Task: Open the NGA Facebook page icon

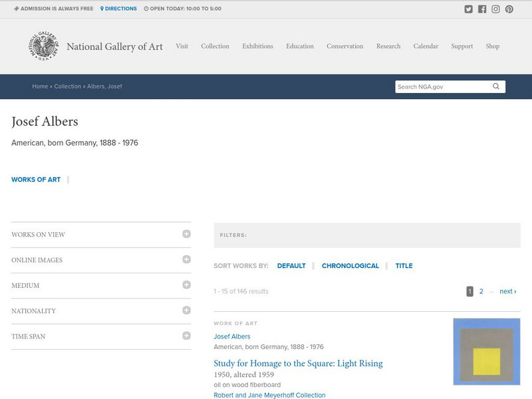Action: 482,9
